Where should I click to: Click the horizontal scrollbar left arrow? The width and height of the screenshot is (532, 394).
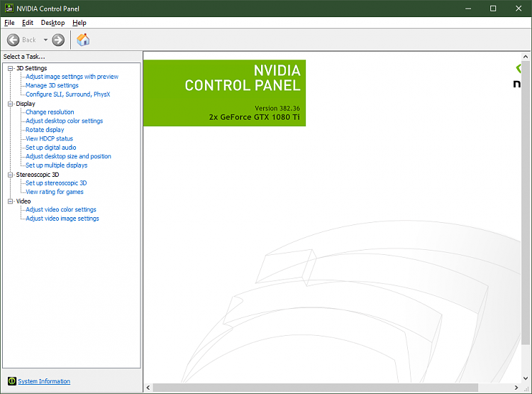coord(148,388)
